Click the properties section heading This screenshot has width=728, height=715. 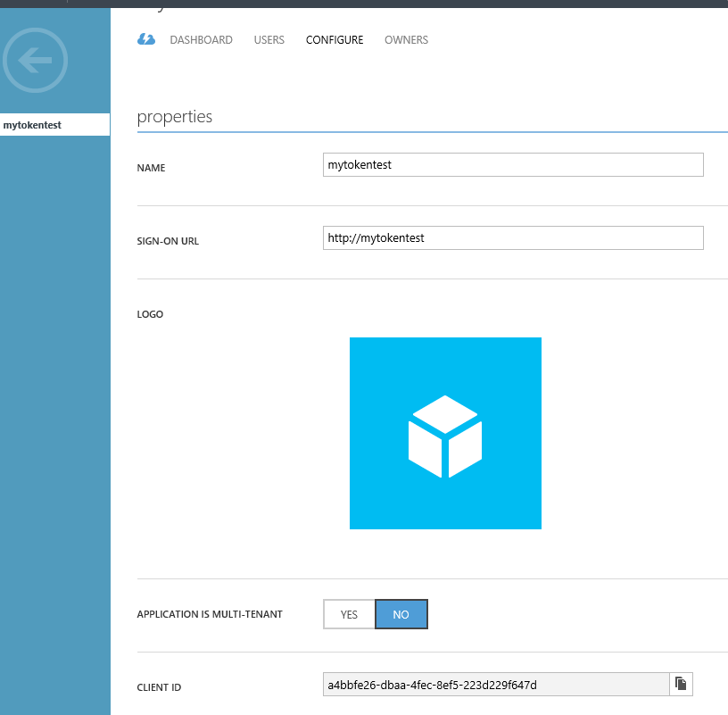[175, 116]
